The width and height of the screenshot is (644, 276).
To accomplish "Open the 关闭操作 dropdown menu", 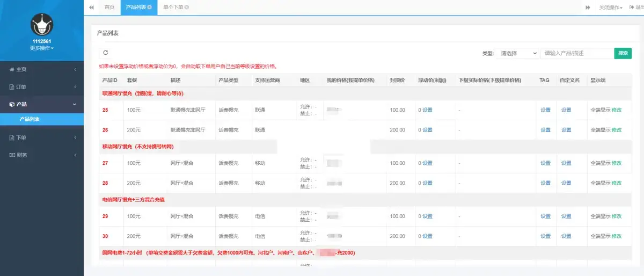I will coord(610,8).
